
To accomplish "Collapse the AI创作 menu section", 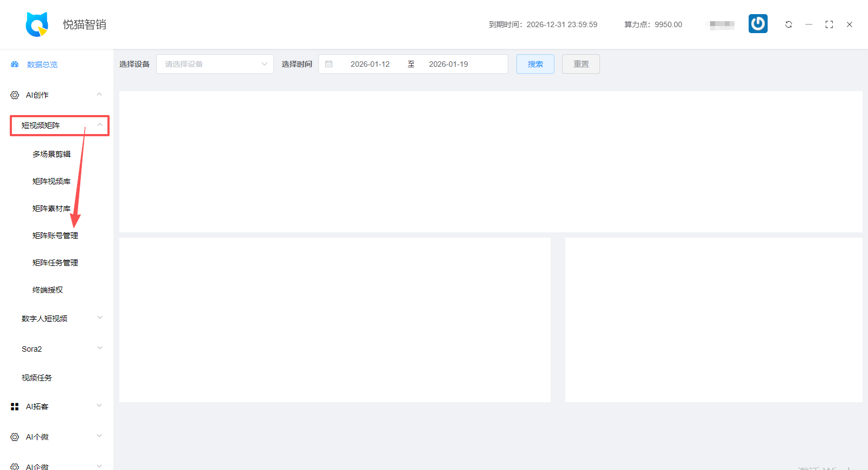I will (x=99, y=94).
